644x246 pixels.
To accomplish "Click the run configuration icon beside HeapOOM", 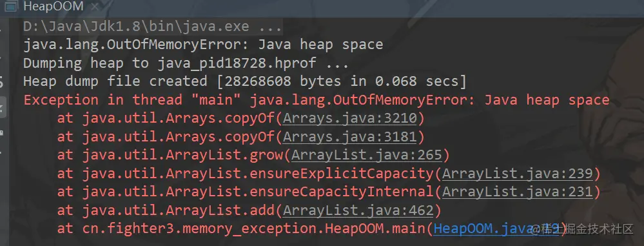I will pos(11,6).
